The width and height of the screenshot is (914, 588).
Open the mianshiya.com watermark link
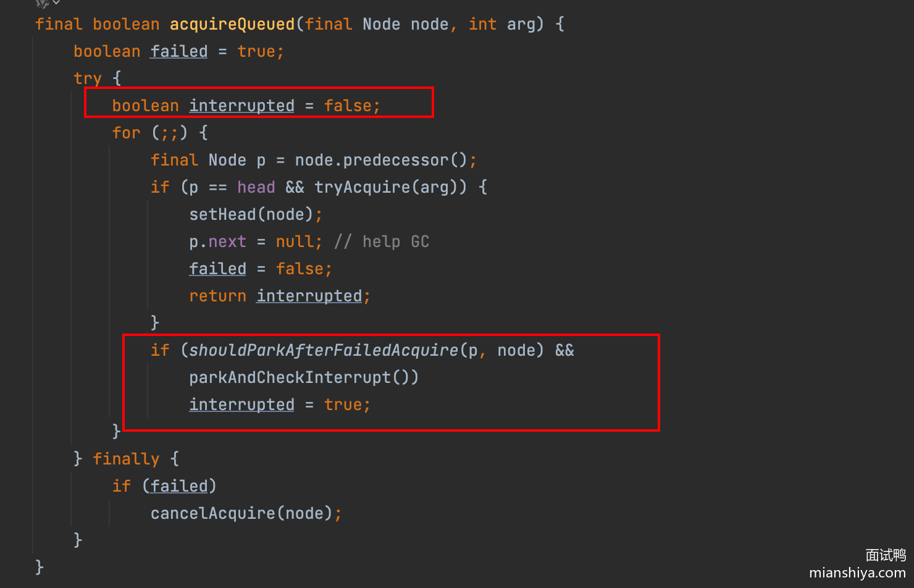tap(857, 573)
